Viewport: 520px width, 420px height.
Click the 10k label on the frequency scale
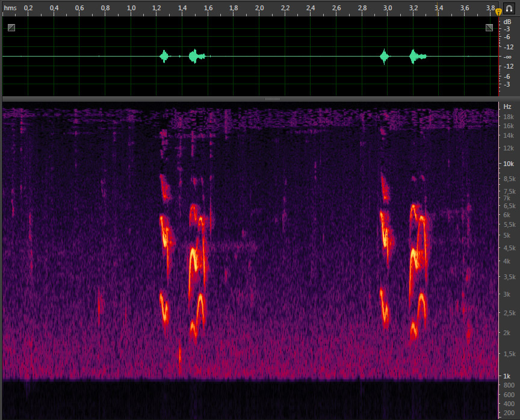(x=509, y=164)
